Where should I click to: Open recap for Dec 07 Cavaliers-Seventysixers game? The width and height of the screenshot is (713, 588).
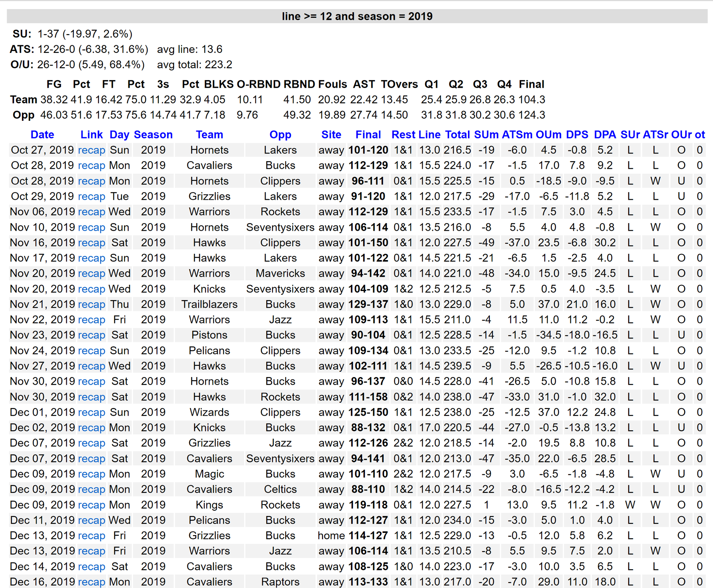click(92, 458)
